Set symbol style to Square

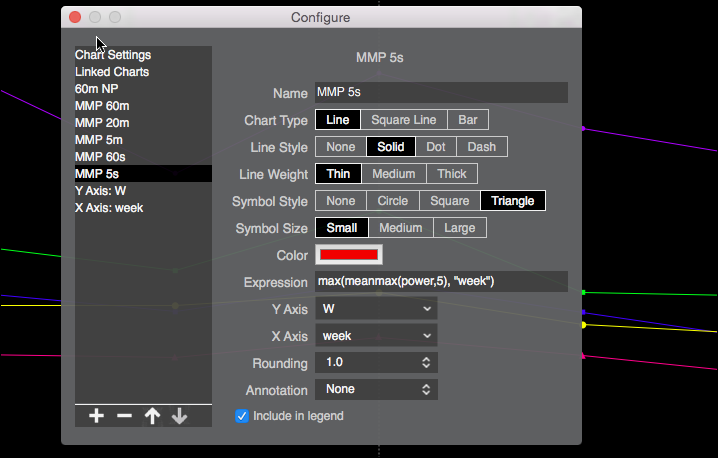click(450, 201)
